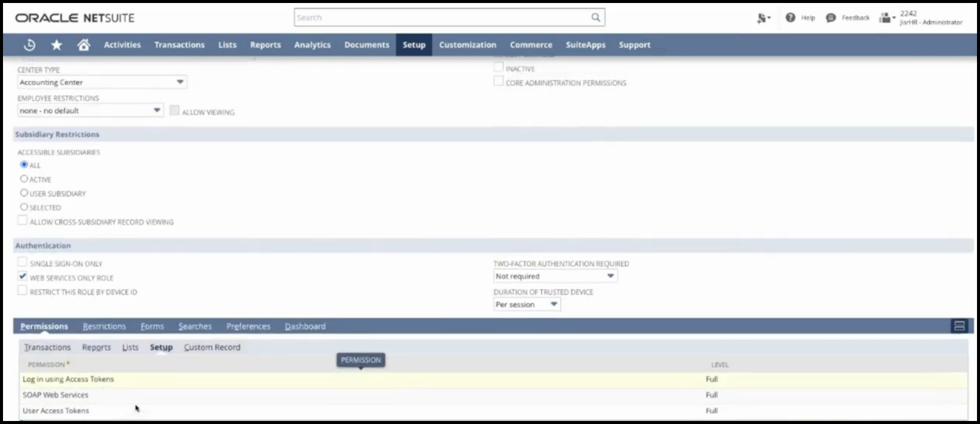
Task: Open the Recent Records clock icon
Action: (x=29, y=45)
